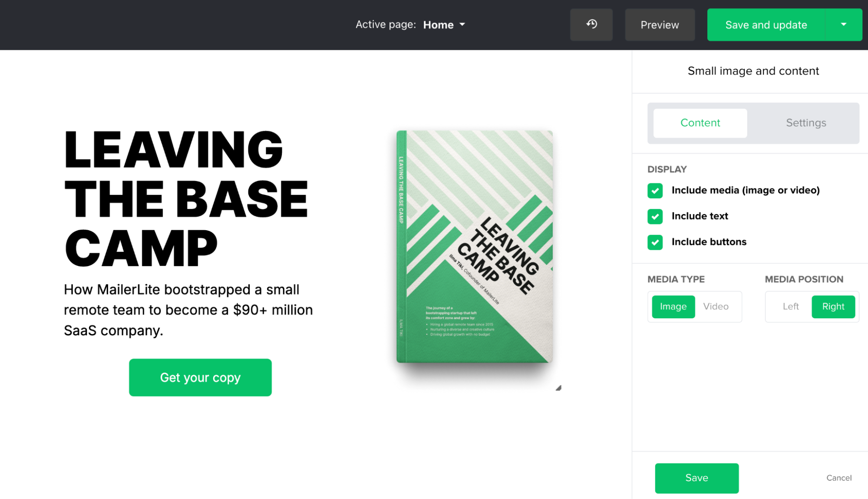This screenshot has height=499, width=868.
Task: Click the Get your copy button
Action: [200, 377]
